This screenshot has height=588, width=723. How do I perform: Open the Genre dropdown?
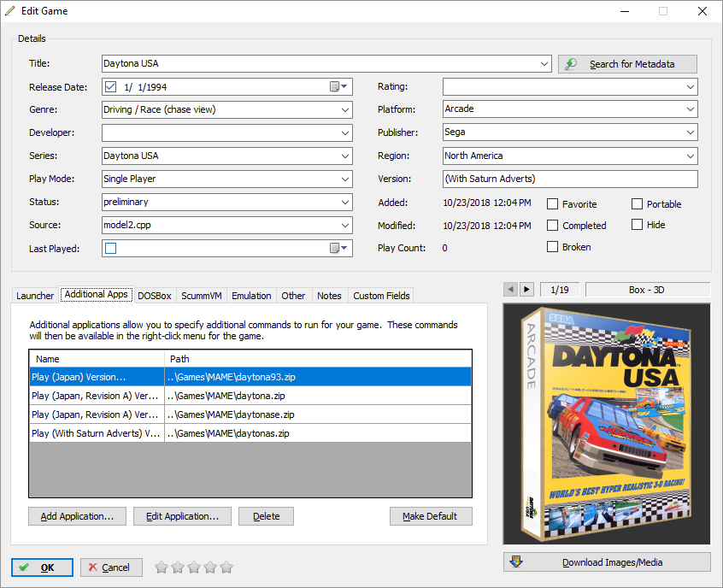click(345, 109)
